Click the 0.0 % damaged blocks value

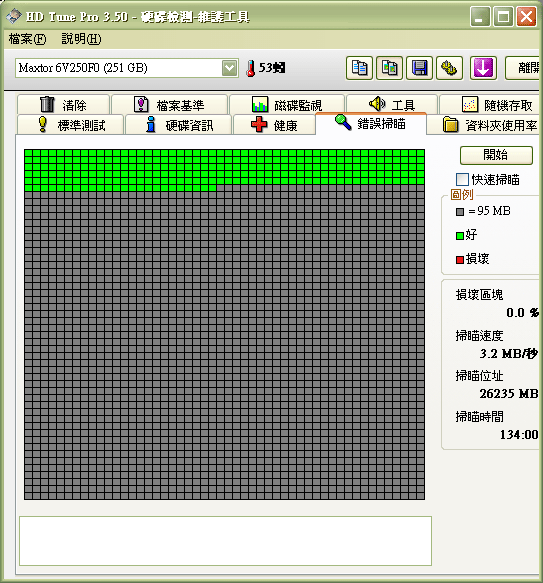[x=522, y=313]
